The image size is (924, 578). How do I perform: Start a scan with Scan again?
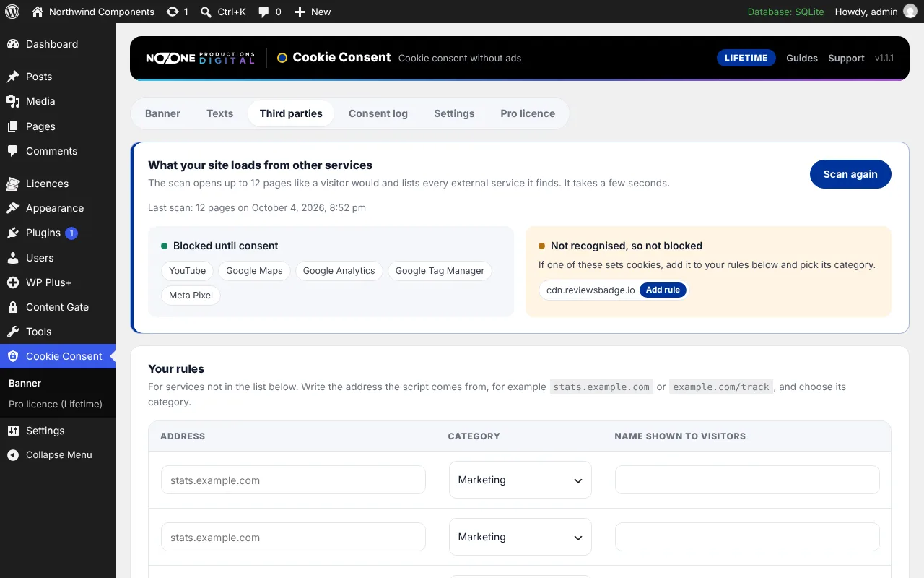click(x=850, y=174)
